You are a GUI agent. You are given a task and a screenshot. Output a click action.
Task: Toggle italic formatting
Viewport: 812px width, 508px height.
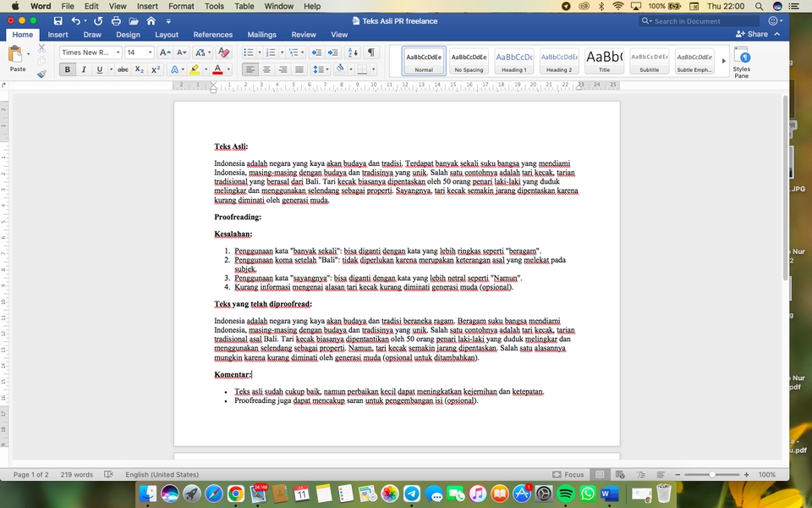tap(83, 69)
